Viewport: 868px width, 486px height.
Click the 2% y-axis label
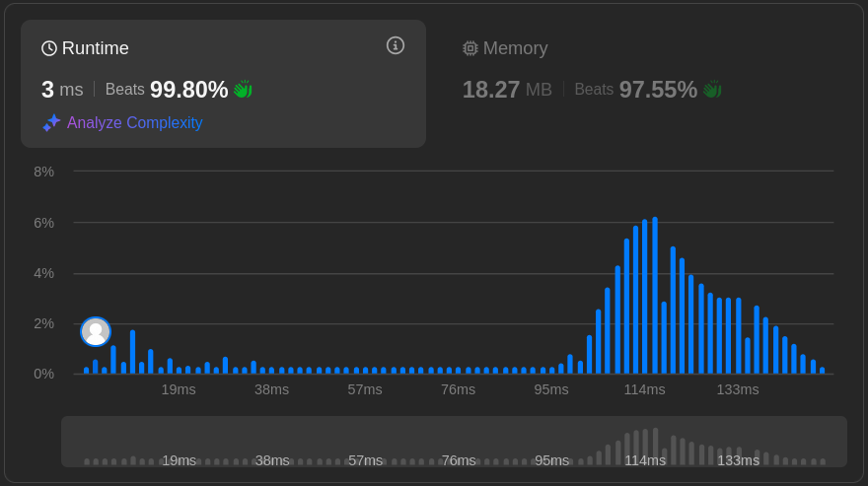(43, 323)
